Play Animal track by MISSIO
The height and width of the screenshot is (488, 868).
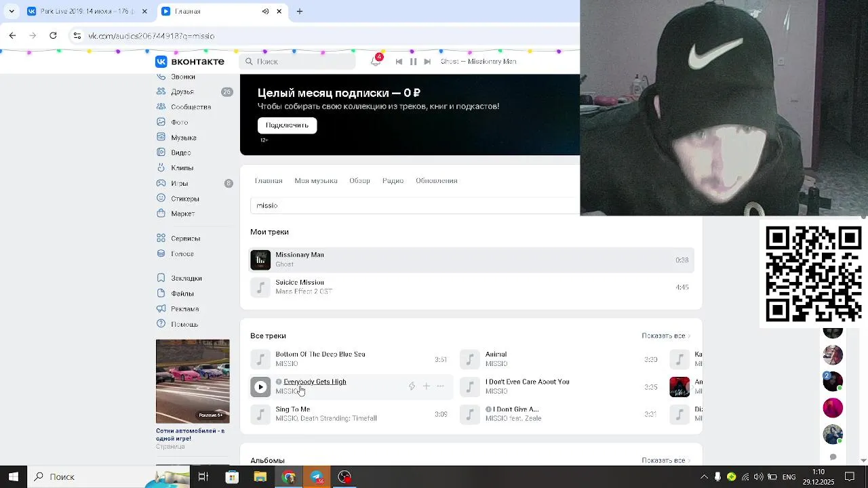point(470,359)
